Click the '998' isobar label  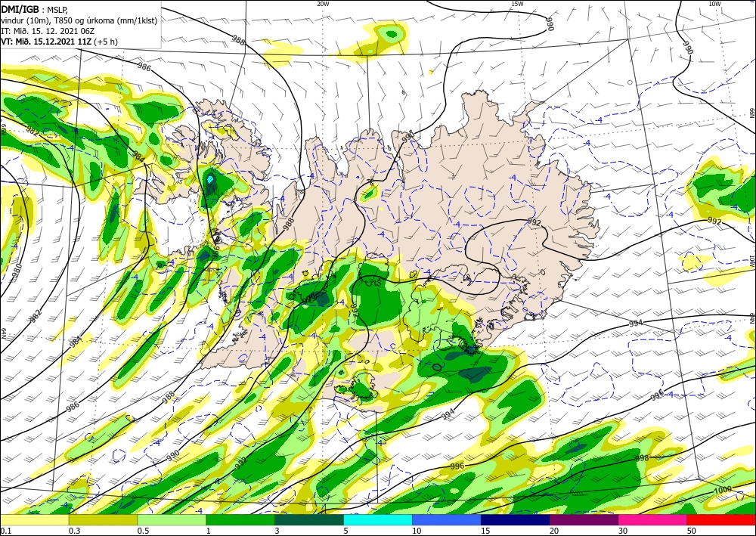[x=642, y=458]
